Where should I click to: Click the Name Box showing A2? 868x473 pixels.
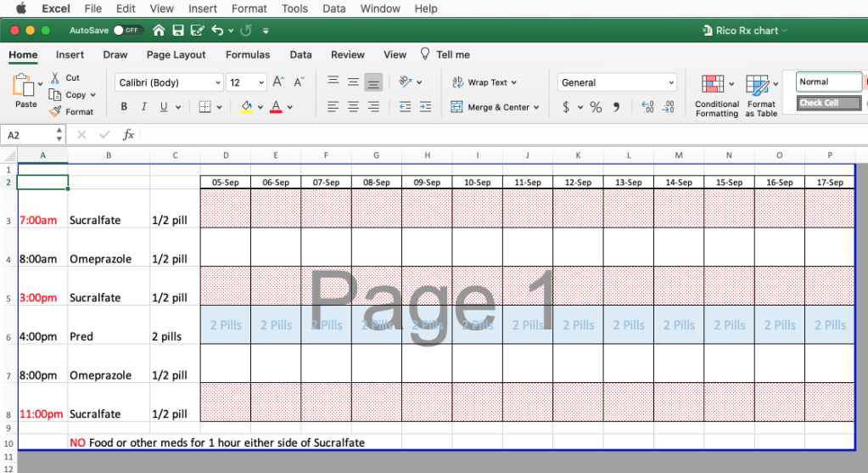pos(29,135)
